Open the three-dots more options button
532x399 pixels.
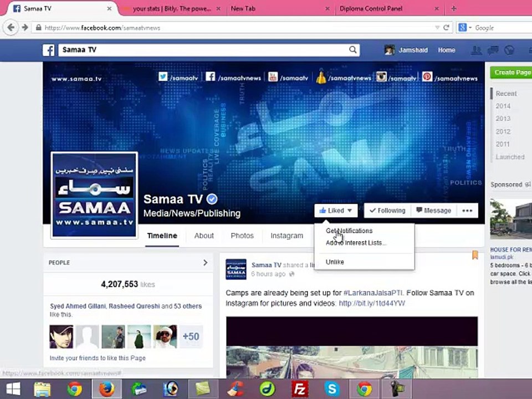467,211
